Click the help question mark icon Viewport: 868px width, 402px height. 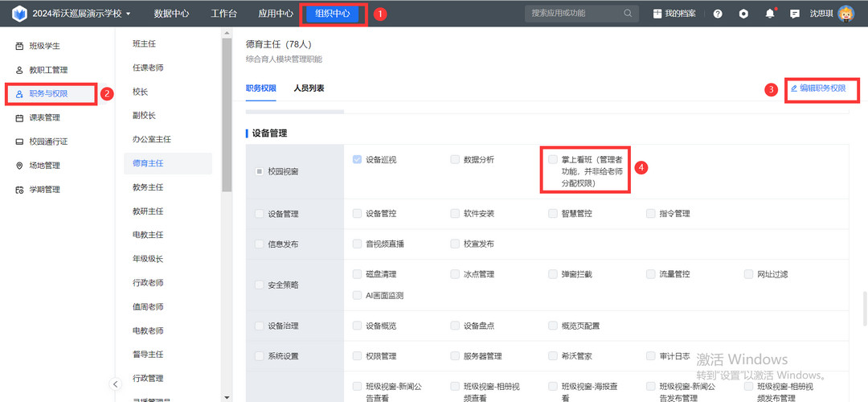coord(718,14)
